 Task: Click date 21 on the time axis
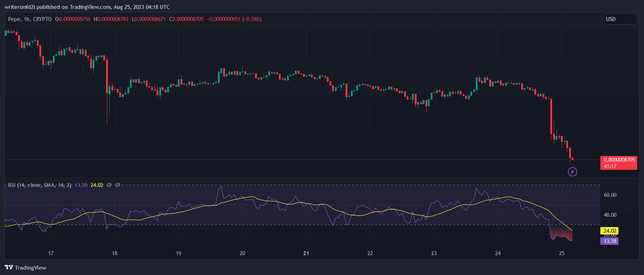[x=306, y=253]
